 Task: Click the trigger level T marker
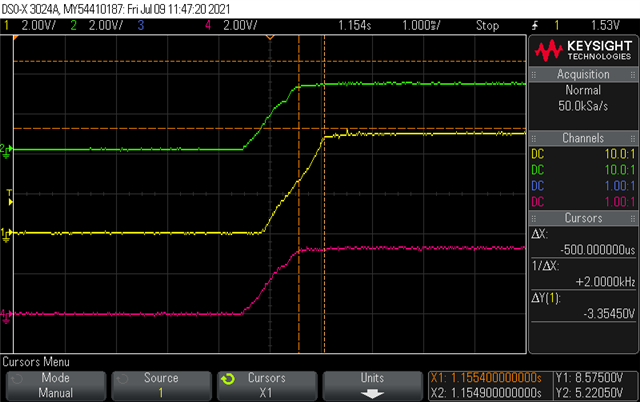coord(10,197)
